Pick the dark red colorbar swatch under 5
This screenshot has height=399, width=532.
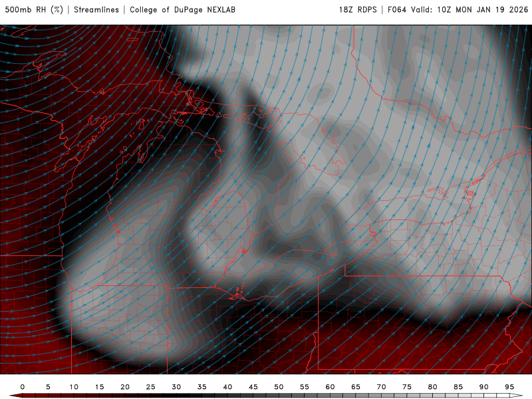[x=48, y=396]
